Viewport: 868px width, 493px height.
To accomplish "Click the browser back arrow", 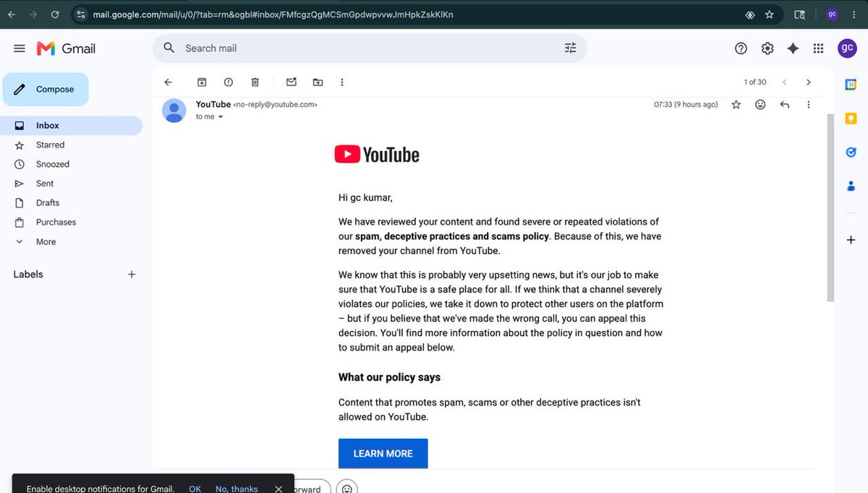I will click(x=12, y=14).
